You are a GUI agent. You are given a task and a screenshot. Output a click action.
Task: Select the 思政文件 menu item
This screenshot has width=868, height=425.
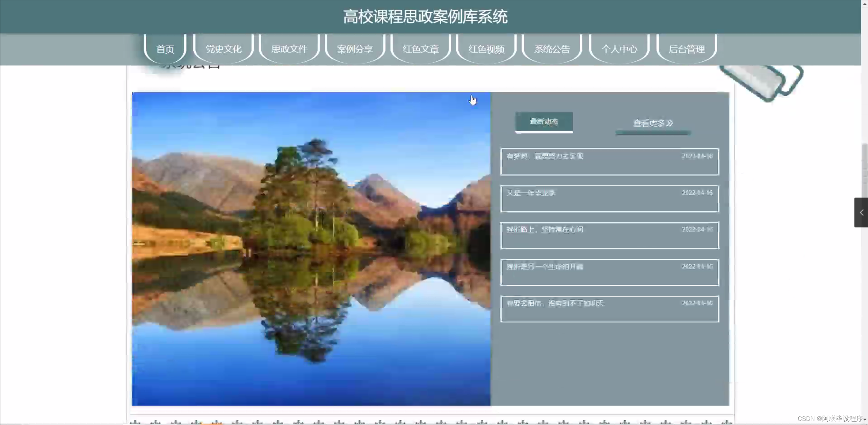click(x=288, y=49)
